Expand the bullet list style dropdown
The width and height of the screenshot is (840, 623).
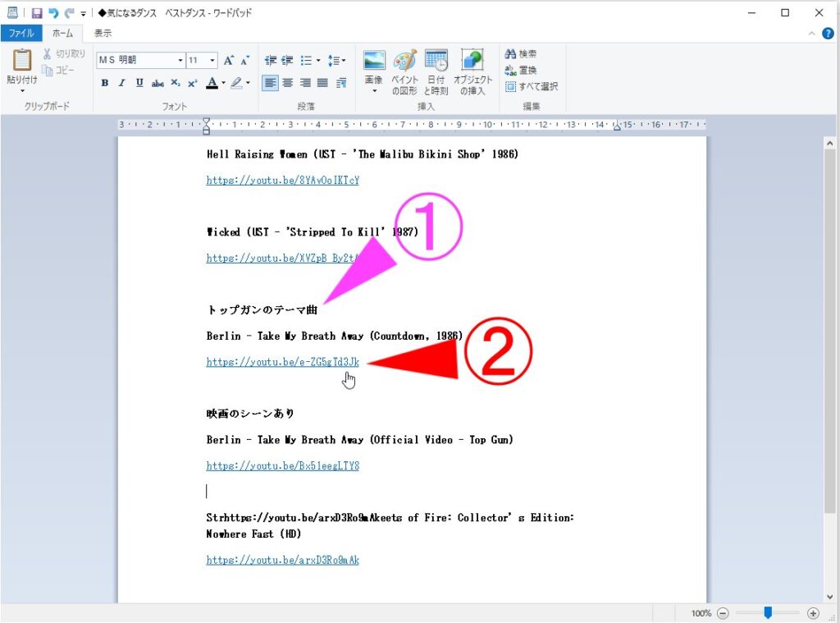coord(318,60)
